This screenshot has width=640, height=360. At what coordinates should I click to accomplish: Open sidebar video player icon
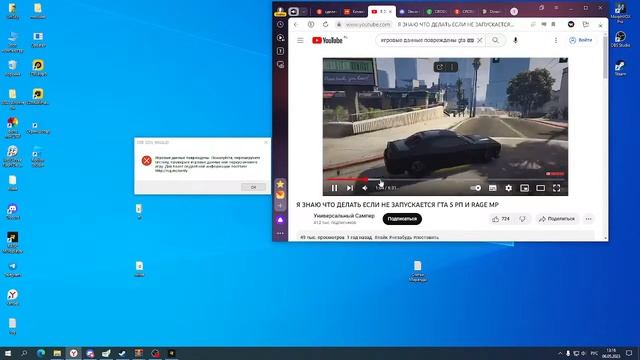[x=280, y=38]
